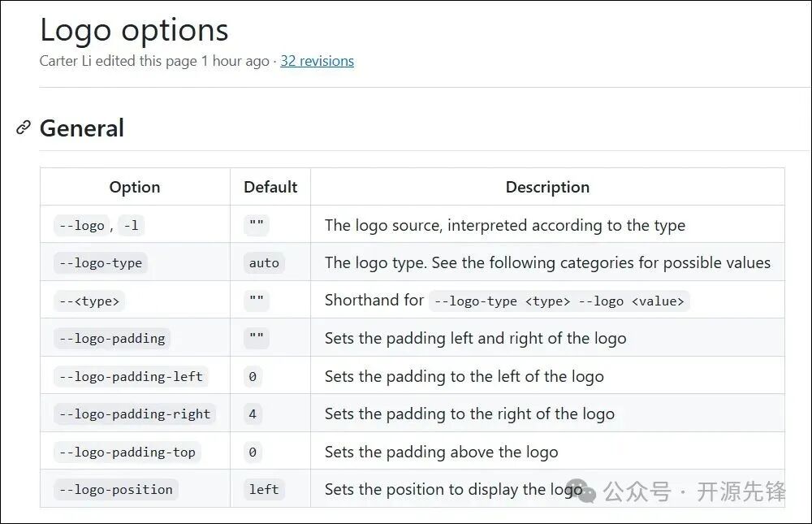Viewport: 812px width, 524px height.
Task: Click the Logo options page title
Action: (x=134, y=31)
